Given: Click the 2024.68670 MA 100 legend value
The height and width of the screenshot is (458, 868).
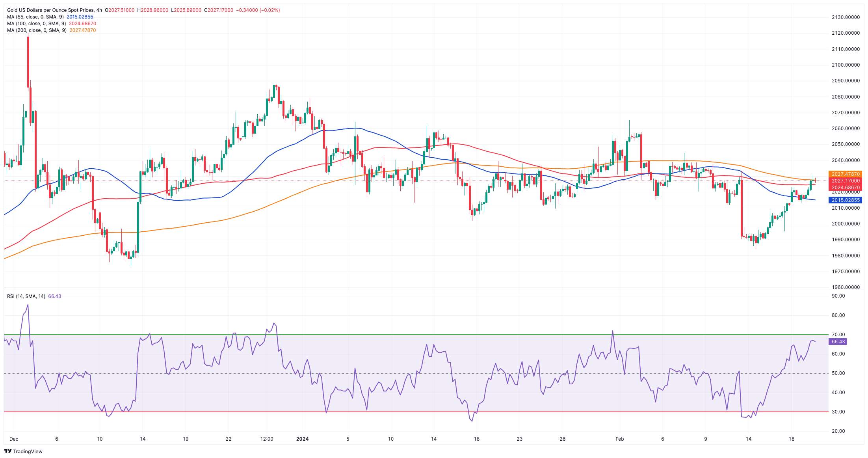Looking at the screenshot, I should [x=83, y=24].
